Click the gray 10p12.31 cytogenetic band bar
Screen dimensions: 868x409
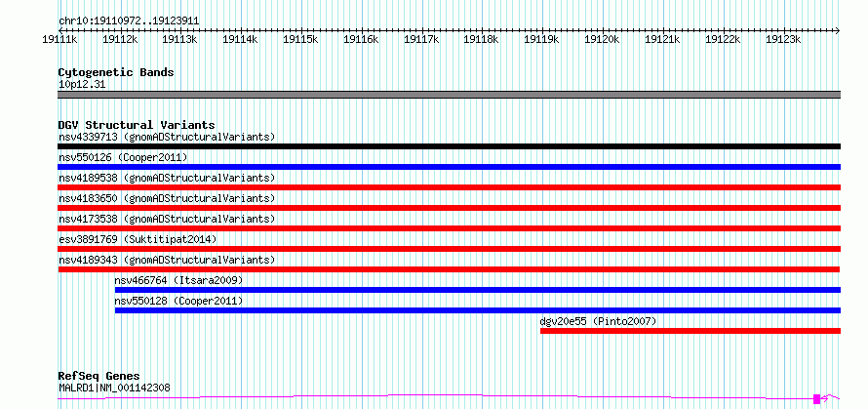(450, 95)
